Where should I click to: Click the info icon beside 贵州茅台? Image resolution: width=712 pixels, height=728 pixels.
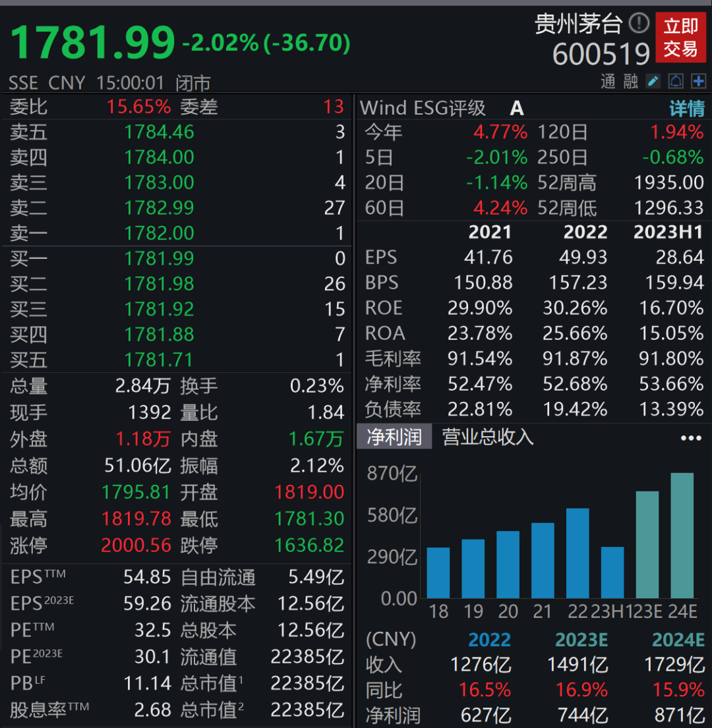pyautogui.click(x=639, y=23)
